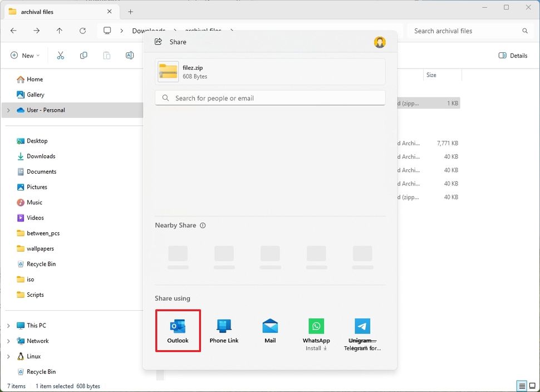540x392 pixels.
Task: Share using Telegram for Desktop
Action: [362, 330]
